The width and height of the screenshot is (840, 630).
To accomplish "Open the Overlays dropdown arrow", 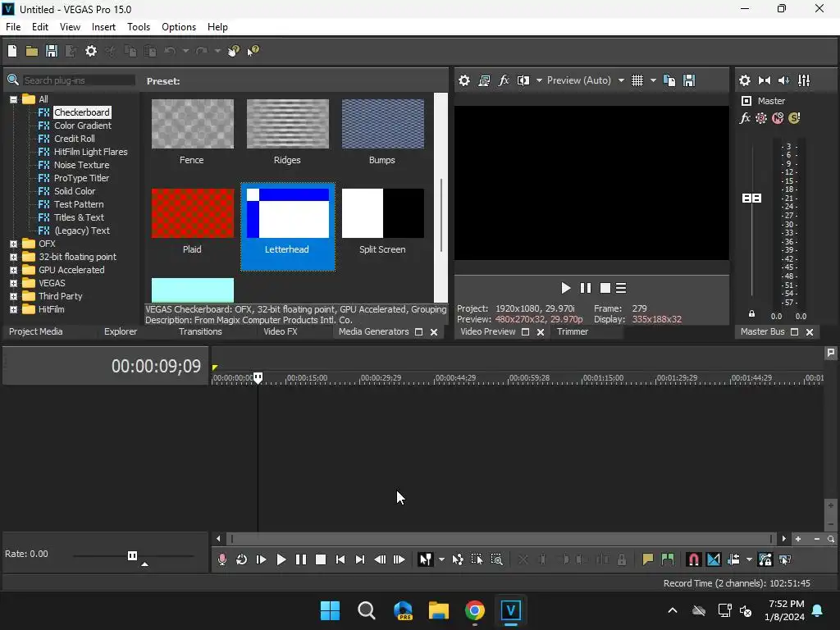I will pyautogui.click(x=653, y=80).
